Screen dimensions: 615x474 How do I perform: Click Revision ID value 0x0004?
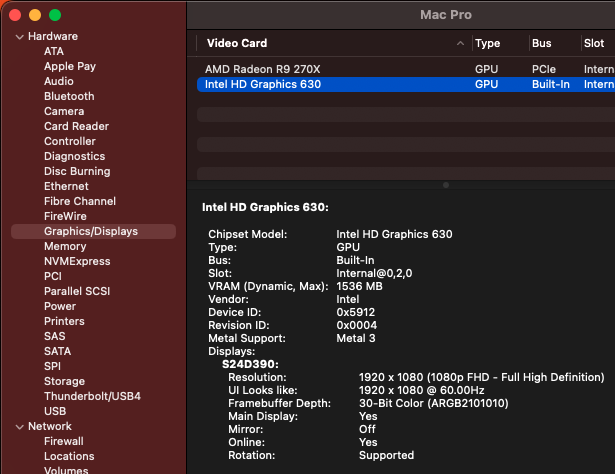[357, 325]
